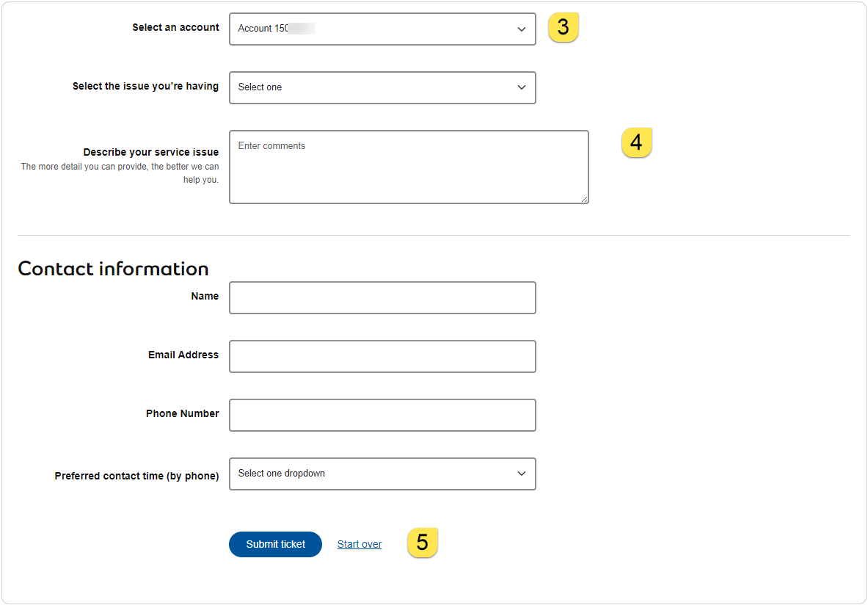Select the "Select one" placeholder option
The height and width of the screenshot is (605, 868).
260,87
